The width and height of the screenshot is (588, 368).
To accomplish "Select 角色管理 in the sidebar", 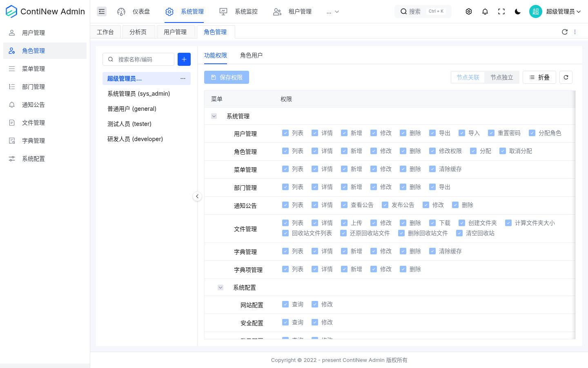I will pyautogui.click(x=45, y=51).
